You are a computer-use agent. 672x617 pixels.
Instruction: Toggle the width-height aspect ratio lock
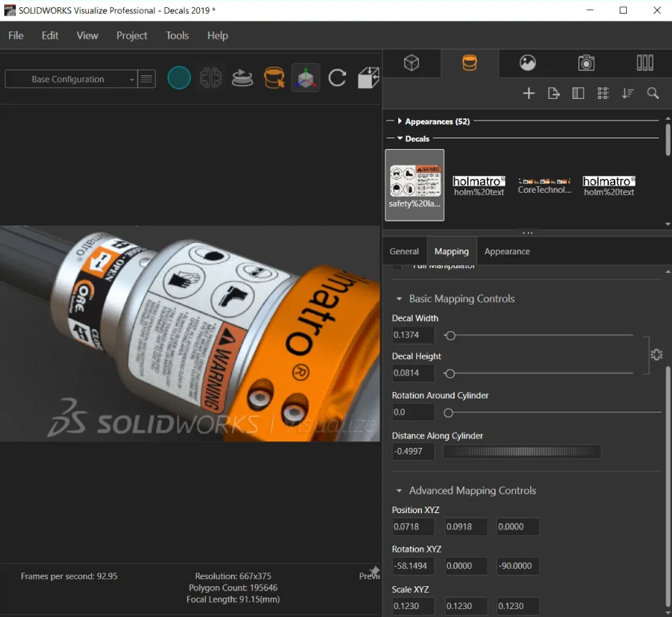[656, 354]
